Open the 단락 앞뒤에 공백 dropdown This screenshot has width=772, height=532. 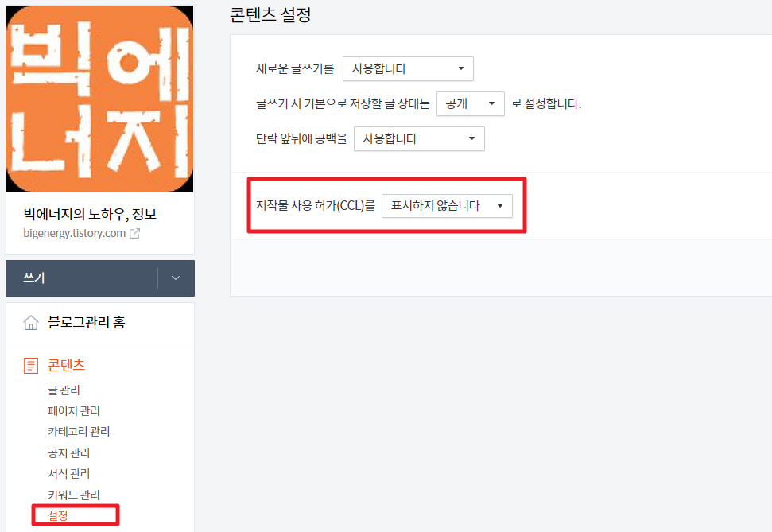pos(419,138)
